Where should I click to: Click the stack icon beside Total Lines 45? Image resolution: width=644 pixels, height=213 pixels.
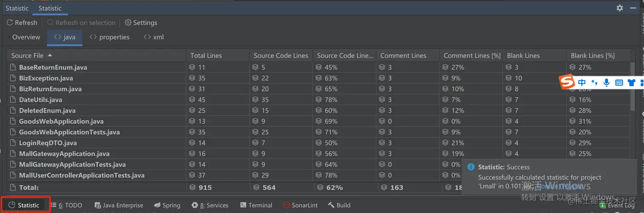pos(193,99)
